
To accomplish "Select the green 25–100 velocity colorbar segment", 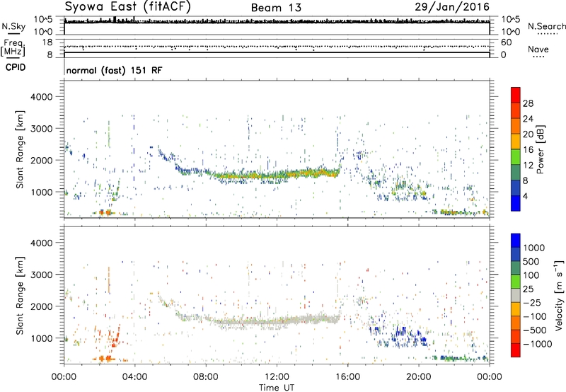I will (x=516, y=282).
